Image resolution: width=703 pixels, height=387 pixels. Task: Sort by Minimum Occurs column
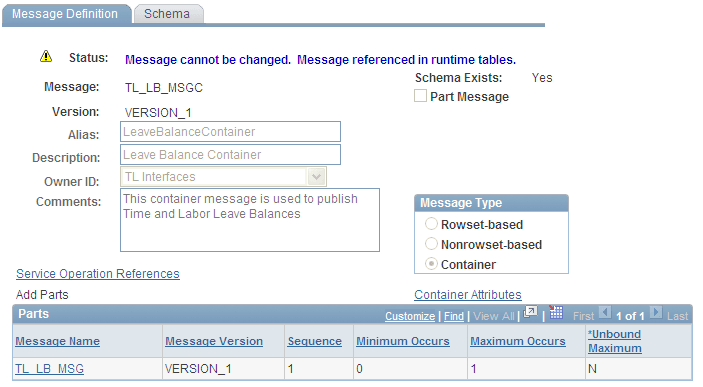(x=403, y=341)
